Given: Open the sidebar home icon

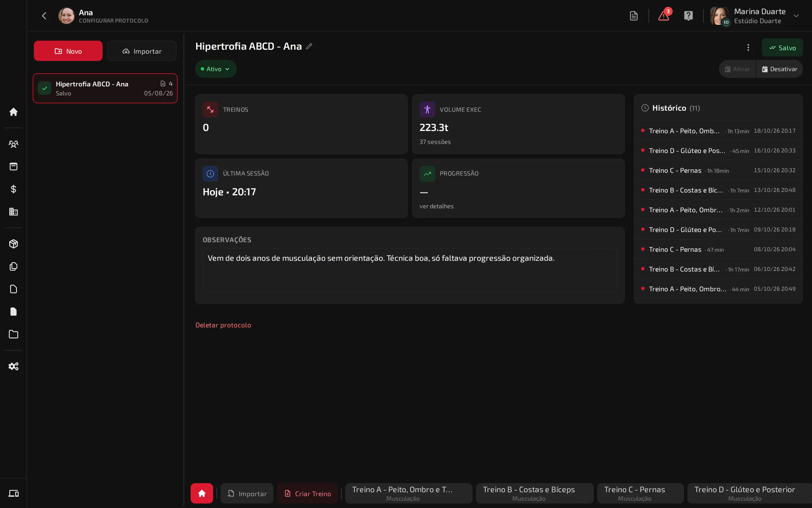Looking at the screenshot, I should [14, 112].
